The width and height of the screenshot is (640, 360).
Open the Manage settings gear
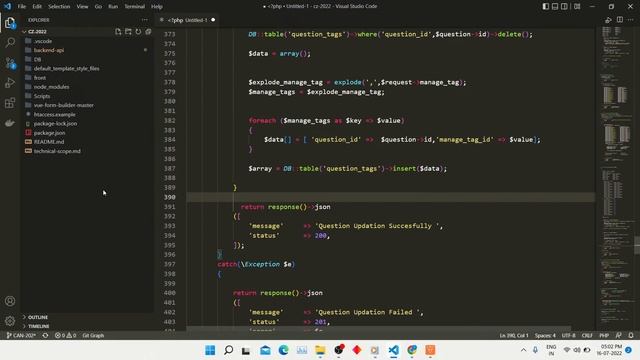coord(10,321)
